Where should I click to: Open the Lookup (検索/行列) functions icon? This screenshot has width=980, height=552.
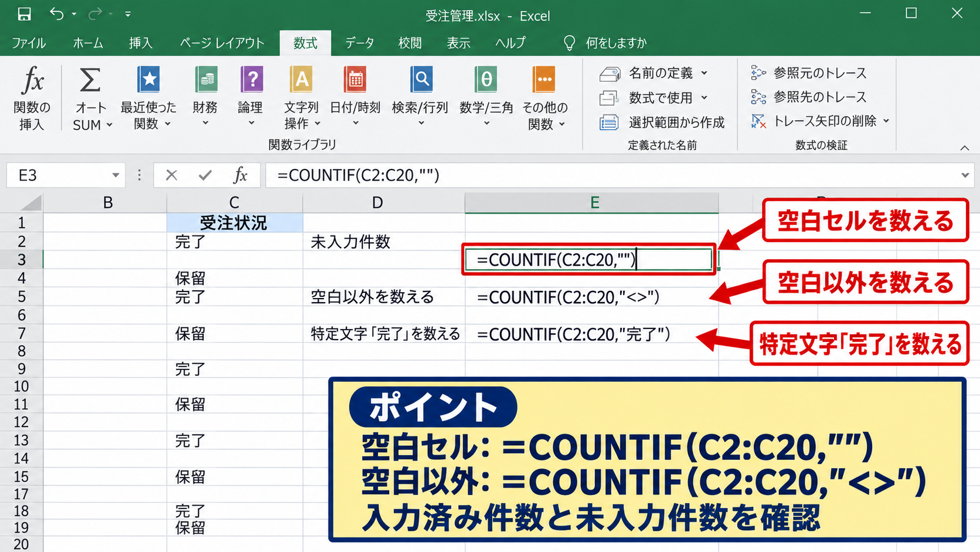[x=421, y=79]
